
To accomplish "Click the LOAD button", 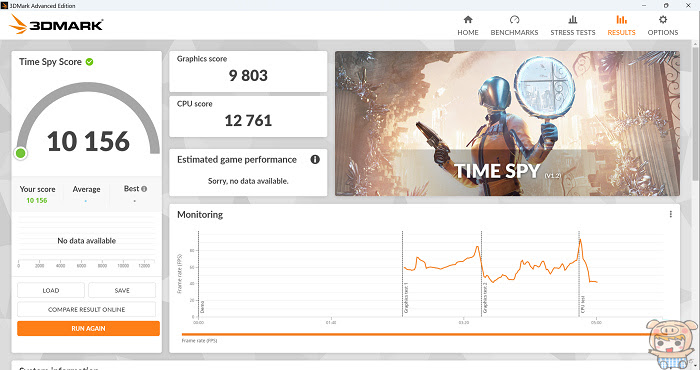I will [51, 290].
